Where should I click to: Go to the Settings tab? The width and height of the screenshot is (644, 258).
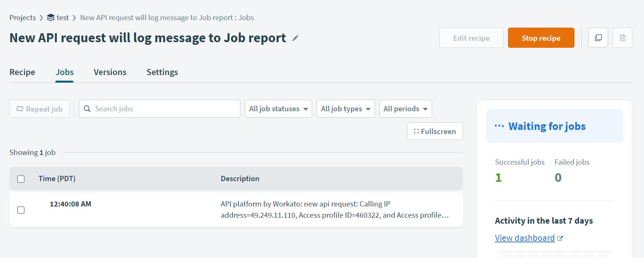(162, 72)
